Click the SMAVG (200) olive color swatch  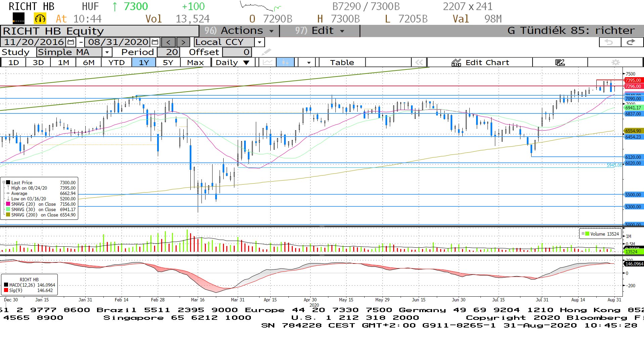tap(8, 215)
